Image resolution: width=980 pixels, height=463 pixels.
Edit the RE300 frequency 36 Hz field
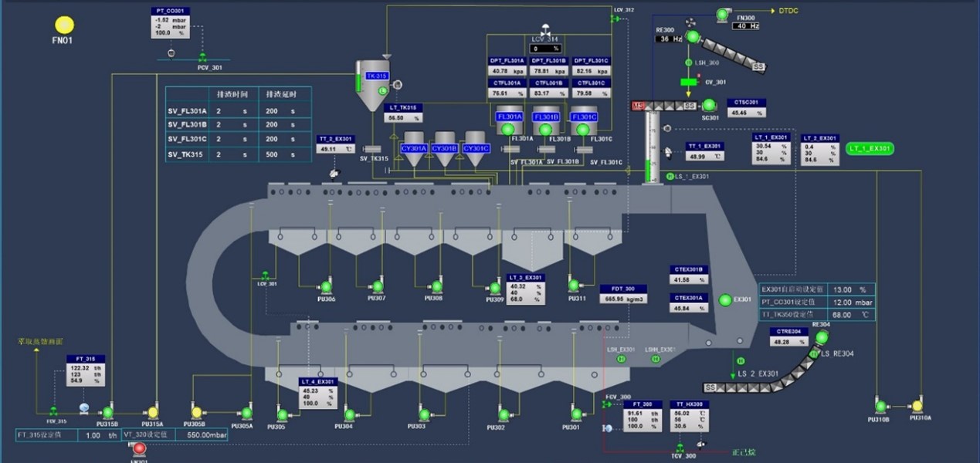(x=669, y=39)
